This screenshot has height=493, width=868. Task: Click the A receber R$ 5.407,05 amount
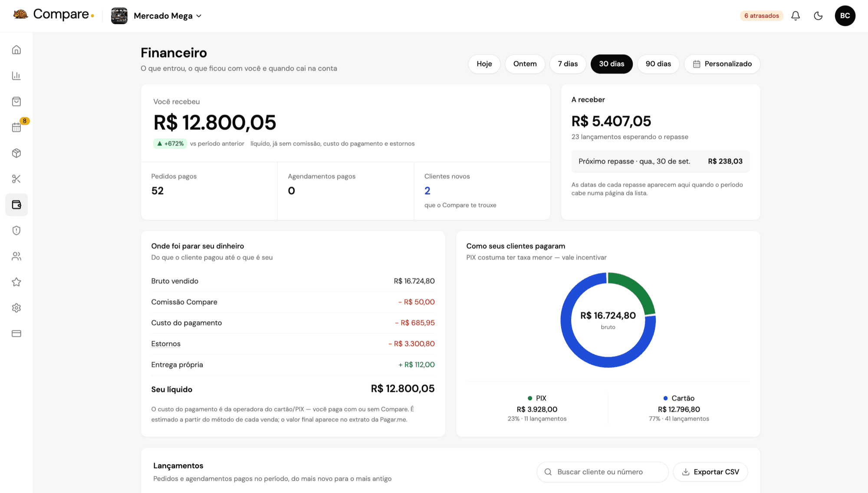tap(611, 121)
